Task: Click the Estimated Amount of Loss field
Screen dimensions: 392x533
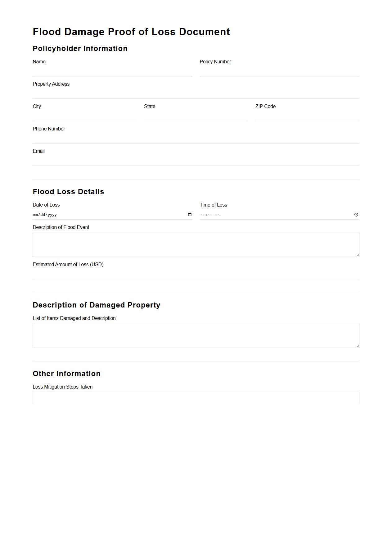Action: [196, 275]
